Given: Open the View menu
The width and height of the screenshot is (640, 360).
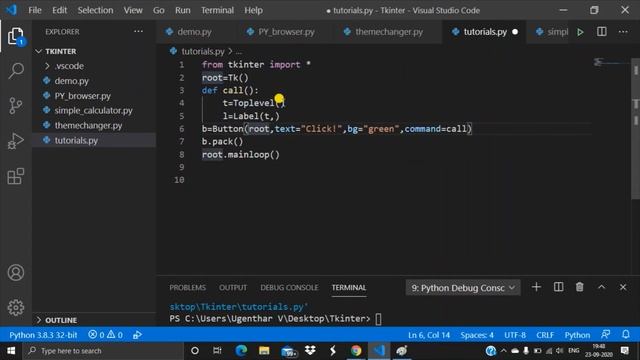Looking at the screenshot, I should [x=133, y=10].
